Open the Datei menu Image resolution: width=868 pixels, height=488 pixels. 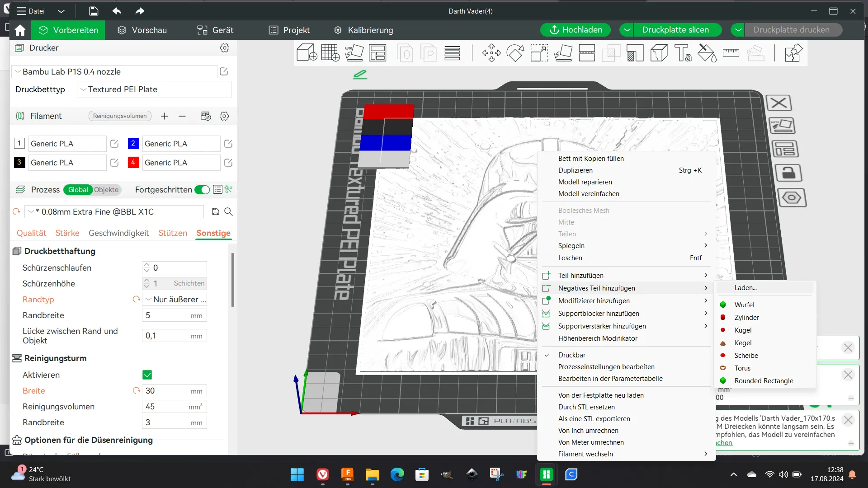coord(31,11)
